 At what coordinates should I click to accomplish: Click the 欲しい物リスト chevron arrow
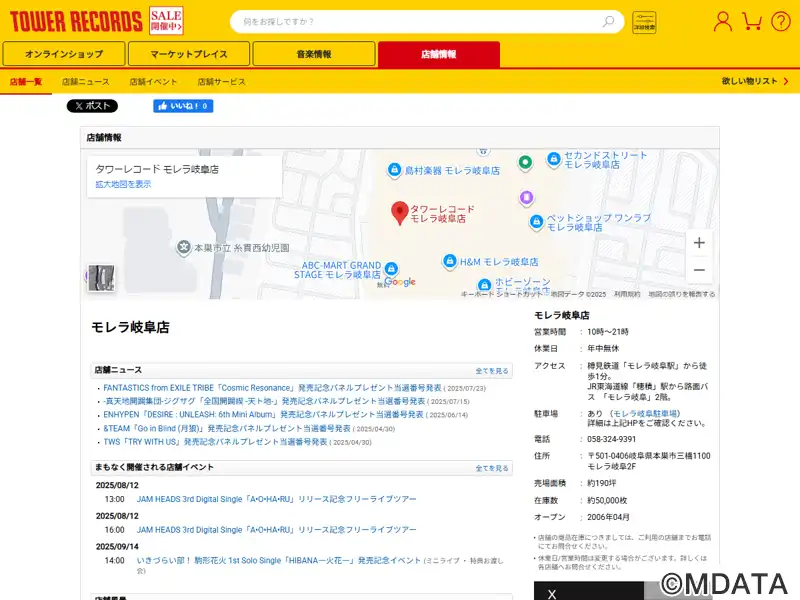786,81
